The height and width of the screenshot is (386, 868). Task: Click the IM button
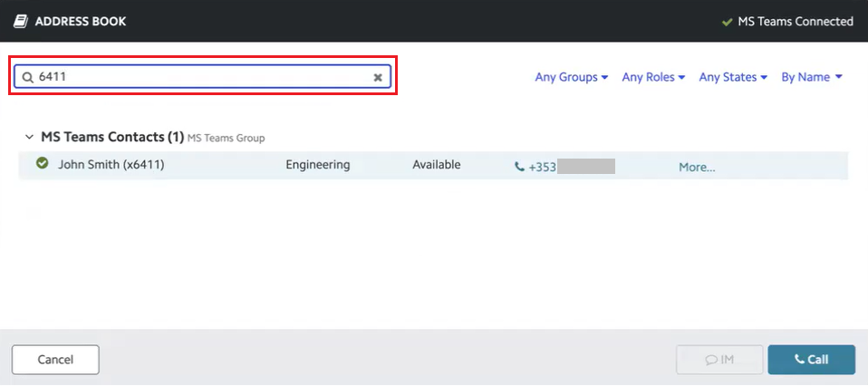point(719,360)
